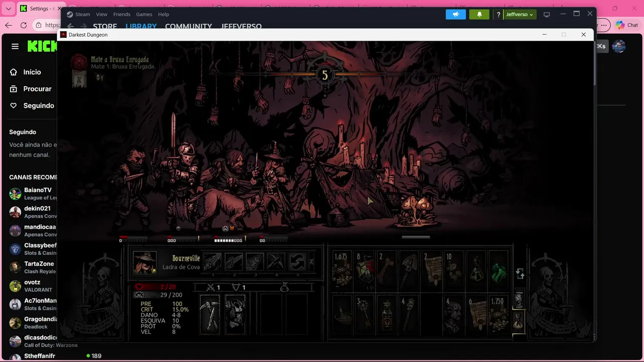Select the 1,750 gold pile in inventory
The height and width of the screenshot is (362, 644).
(499, 315)
